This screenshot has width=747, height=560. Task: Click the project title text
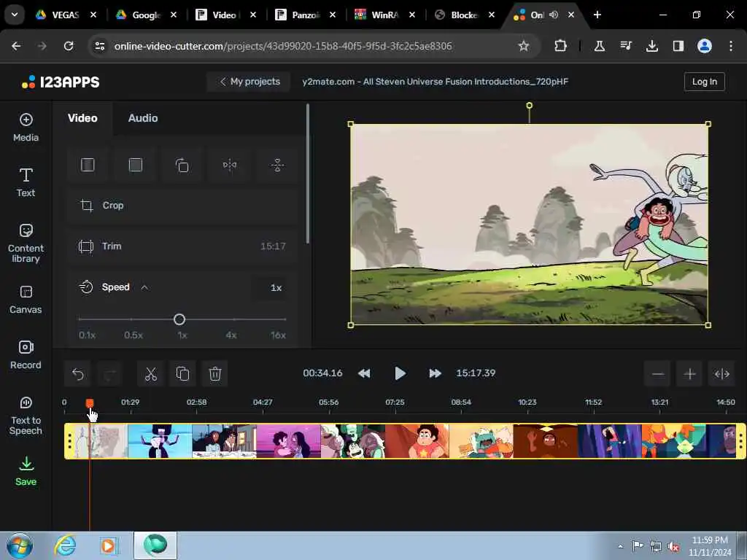pos(435,82)
